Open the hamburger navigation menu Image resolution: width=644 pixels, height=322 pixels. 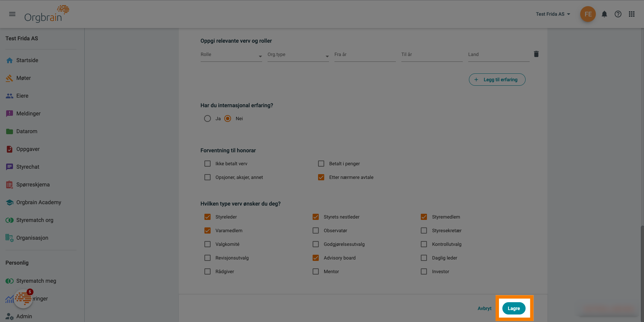click(x=12, y=14)
